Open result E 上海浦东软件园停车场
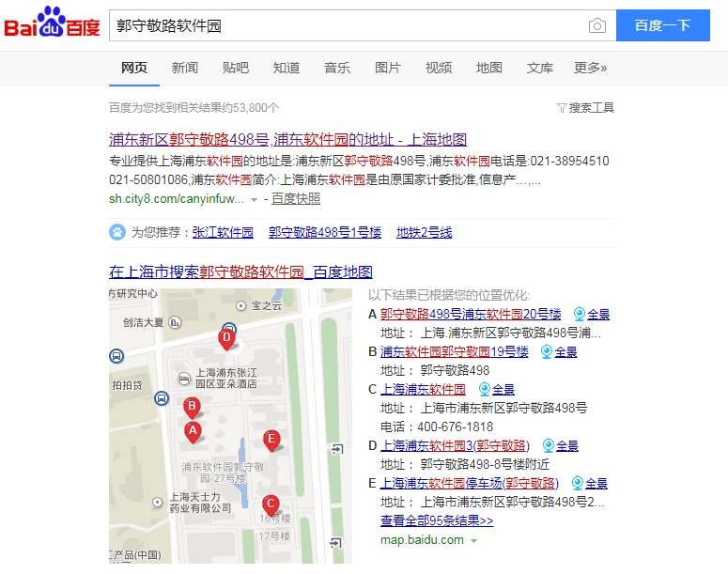The height and width of the screenshot is (574, 728). (x=469, y=484)
